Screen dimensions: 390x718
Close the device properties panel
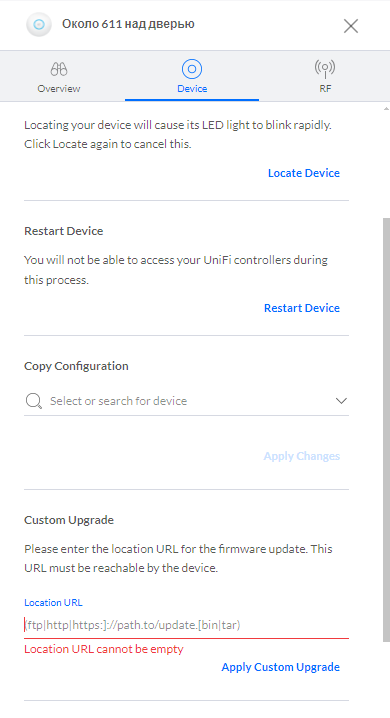351,26
